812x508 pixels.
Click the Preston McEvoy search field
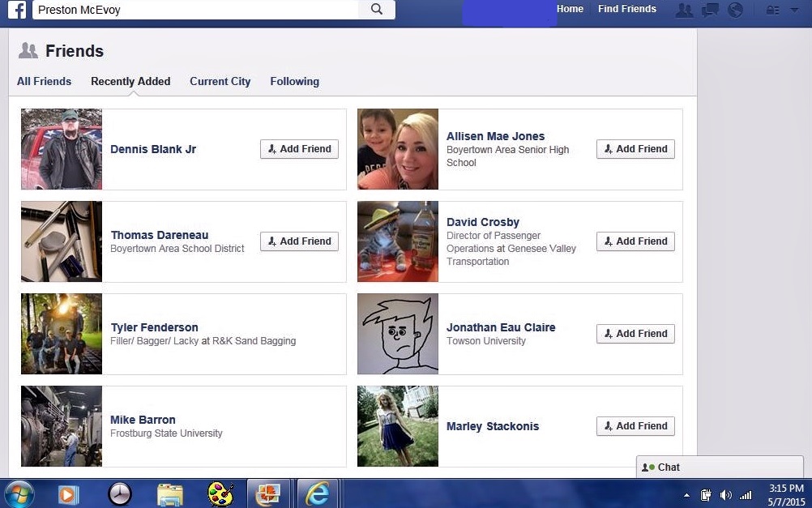[195, 10]
